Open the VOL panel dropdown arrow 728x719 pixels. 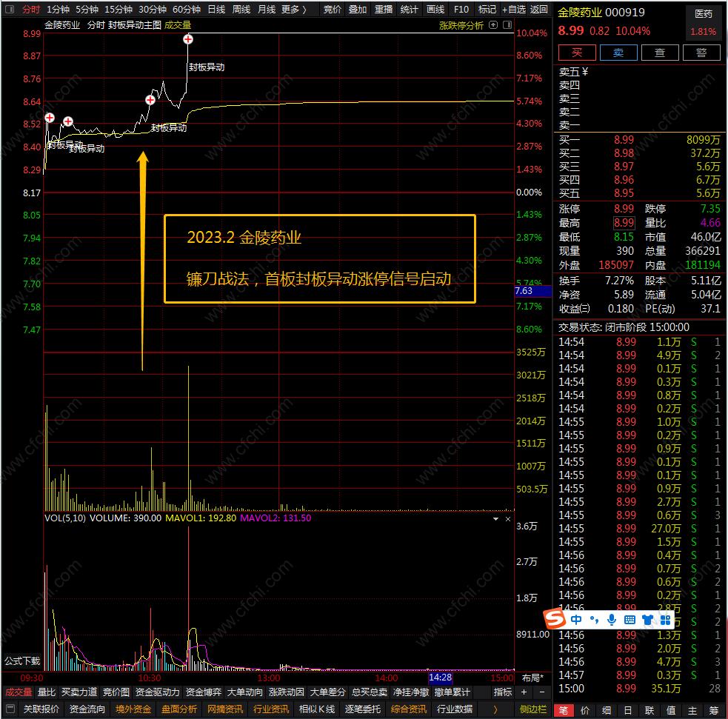pyautogui.click(x=496, y=519)
